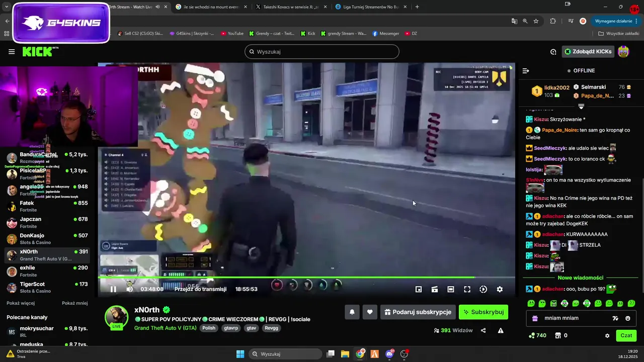Open the YouTube bookmark

(x=232, y=34)
